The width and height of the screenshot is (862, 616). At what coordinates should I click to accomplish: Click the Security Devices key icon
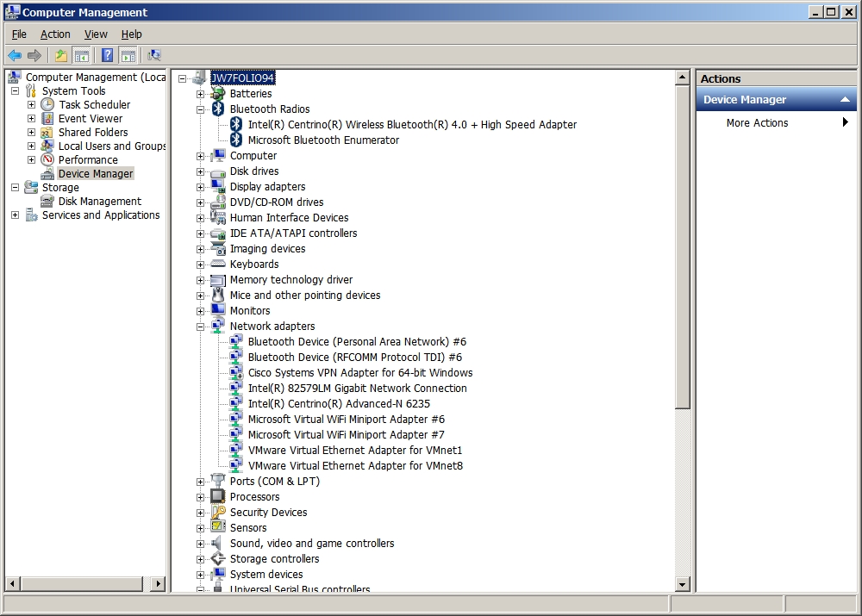click(218, 512)
